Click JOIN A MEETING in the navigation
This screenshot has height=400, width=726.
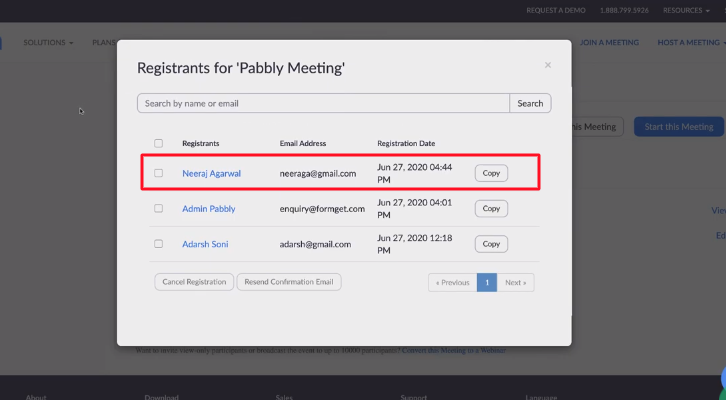(609, 43)
